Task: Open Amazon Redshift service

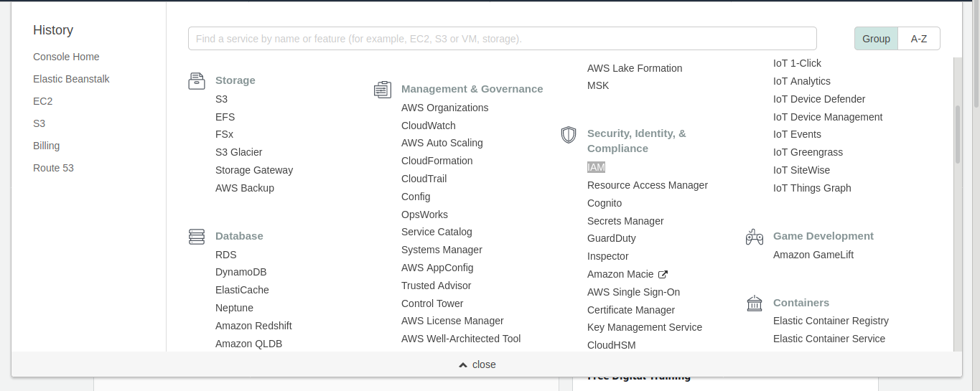Action: [253, 326]
